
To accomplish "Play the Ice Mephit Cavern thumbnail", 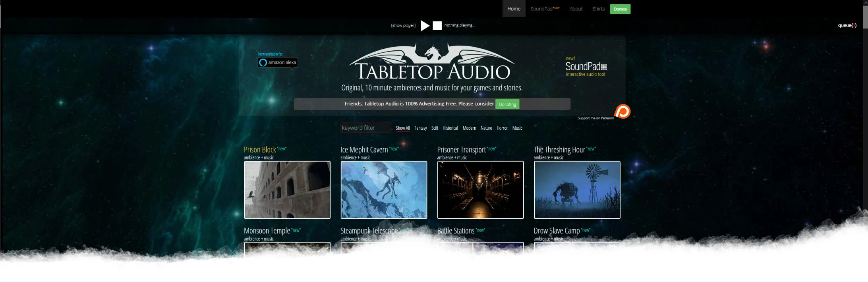I will [x=383, y=190].
